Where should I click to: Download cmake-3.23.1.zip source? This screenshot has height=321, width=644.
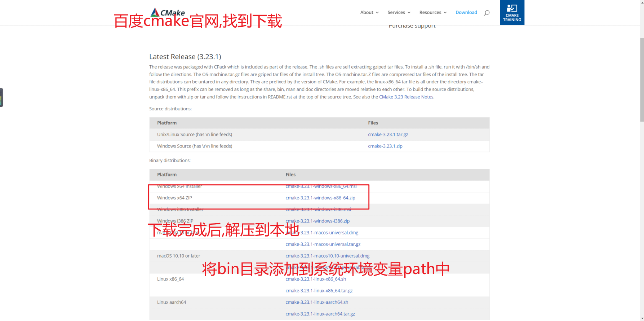click(x=385, y=146)
